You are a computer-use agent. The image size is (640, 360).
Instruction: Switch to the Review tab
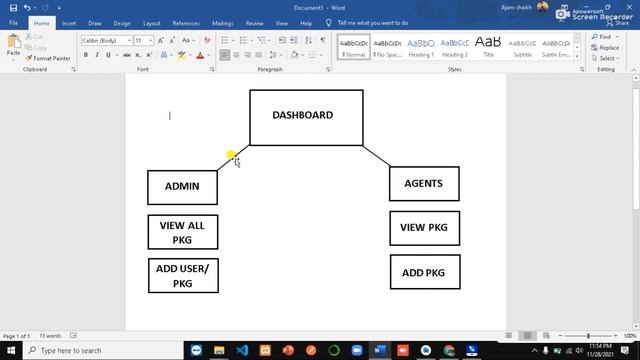pyautogui.click(x=254, y=23)
